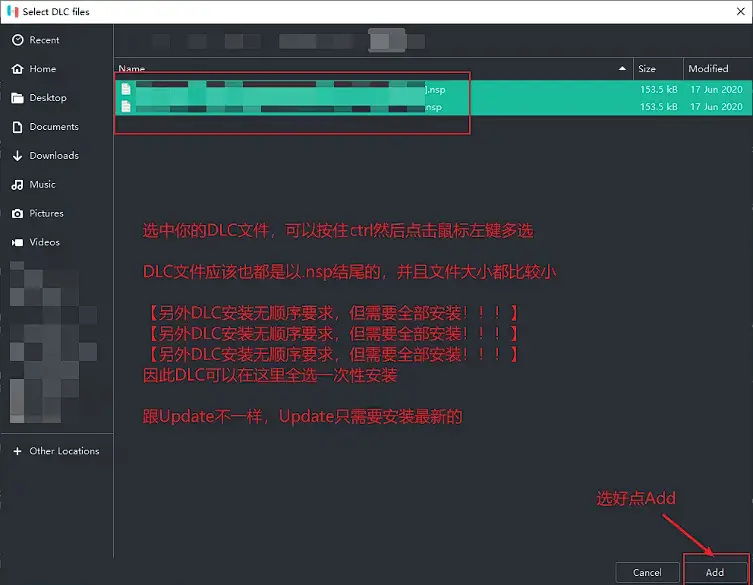The image size is (753, 585).
Task: Close the Select DLC files window
Action: coord(730,10)
